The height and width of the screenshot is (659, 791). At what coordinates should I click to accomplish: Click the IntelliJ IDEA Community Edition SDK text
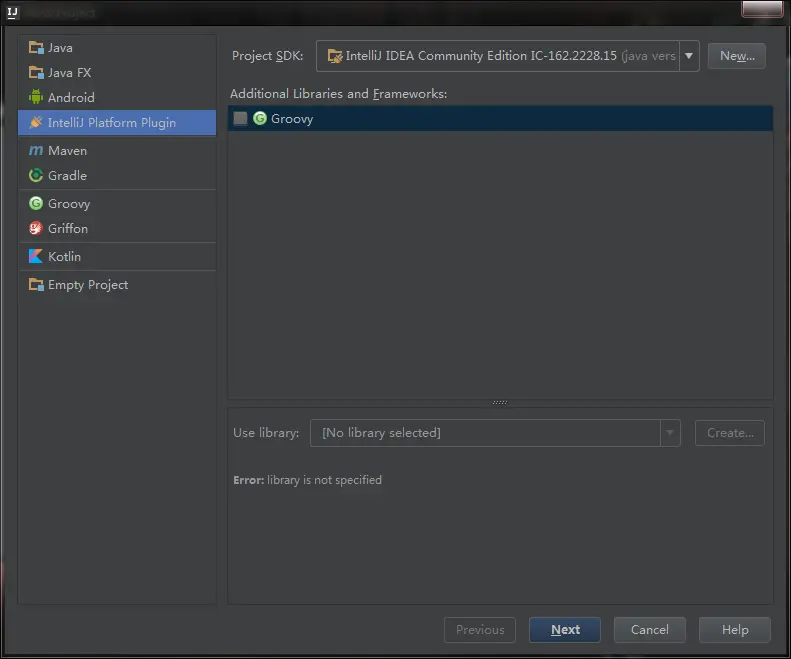pyautogui.click(x=481, y=56)
